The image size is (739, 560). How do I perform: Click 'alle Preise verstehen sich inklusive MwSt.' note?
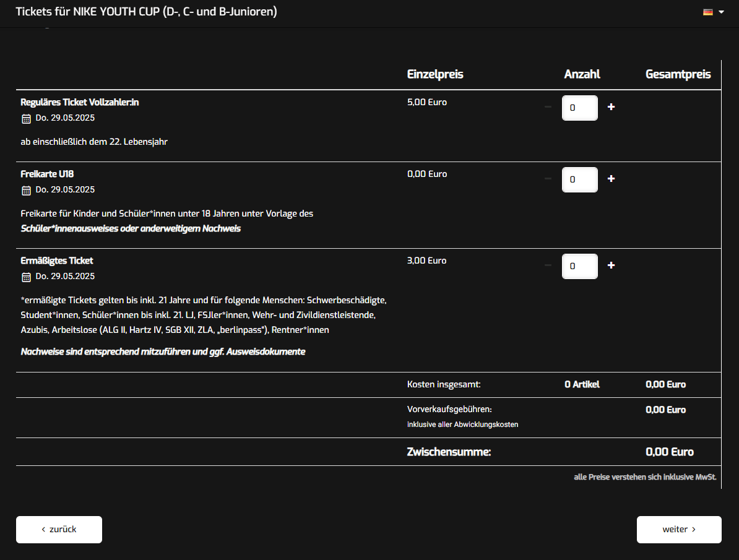pyautogui.click(x=645, y=477)
